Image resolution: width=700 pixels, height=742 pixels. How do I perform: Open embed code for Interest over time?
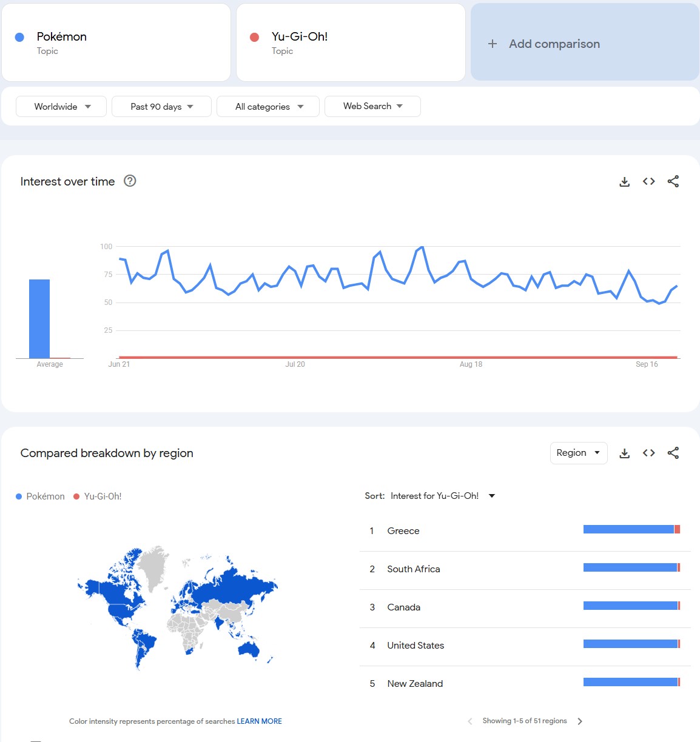pos(648,181)
